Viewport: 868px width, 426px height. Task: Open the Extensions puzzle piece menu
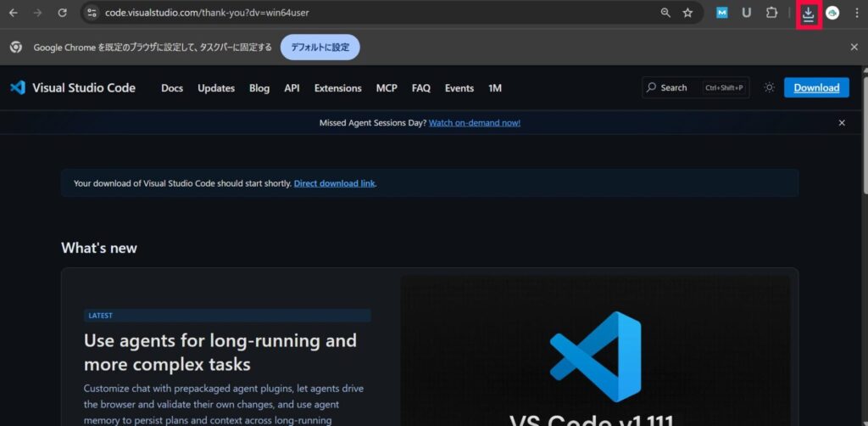(771, 13)
